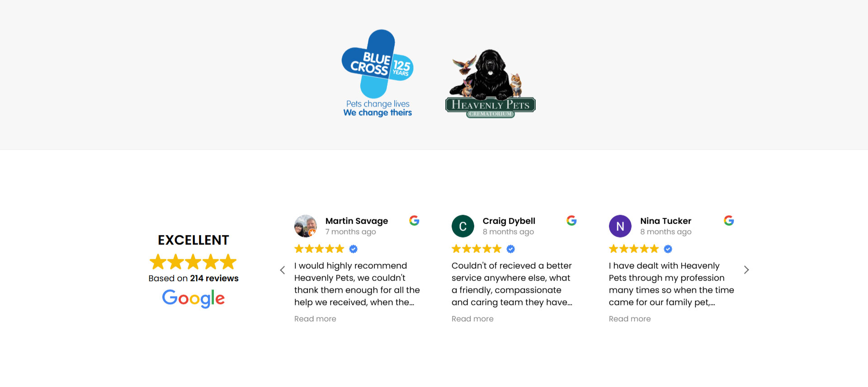Click Google icon on Nina Tucker's review
This screenshot has width=868, height=387.
(x=729, y=220)
